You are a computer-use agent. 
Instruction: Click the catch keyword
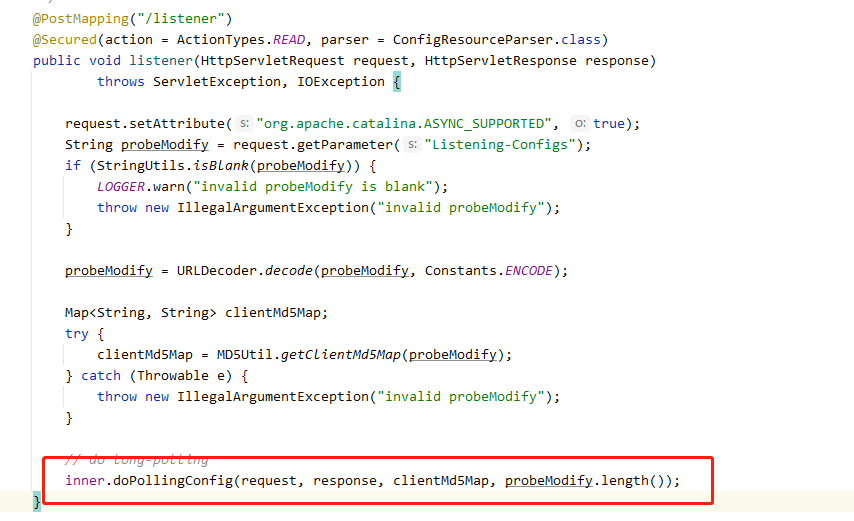101,376
